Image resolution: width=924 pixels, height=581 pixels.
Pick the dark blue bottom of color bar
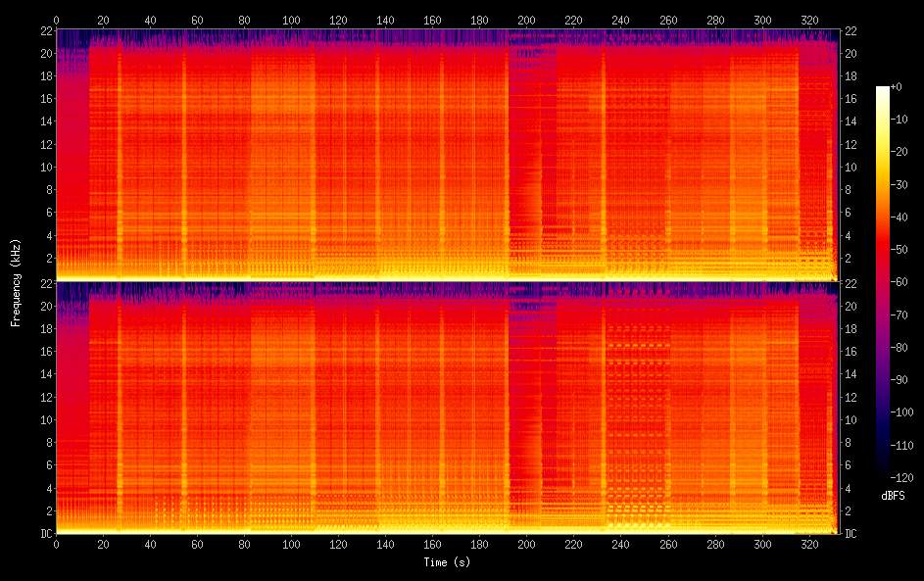pyautogui.click(x=883, y=471)
